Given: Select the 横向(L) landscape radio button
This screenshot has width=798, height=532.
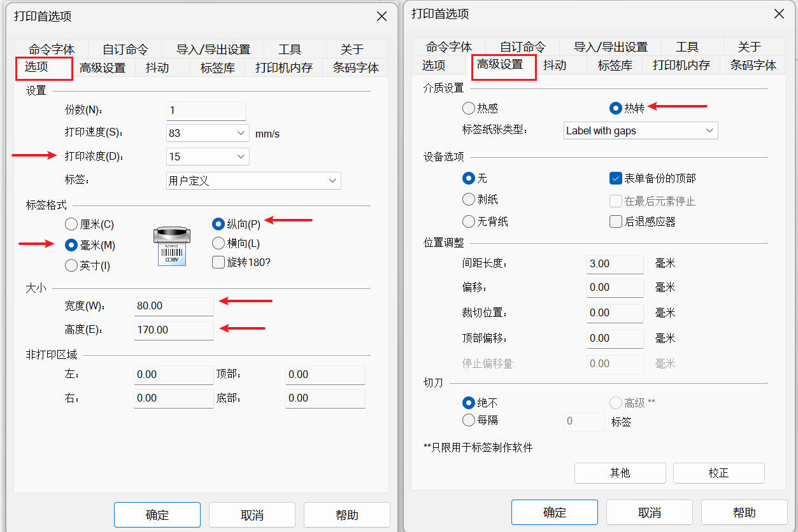Looking at the screenshot, I should click(x=218, y=243).
